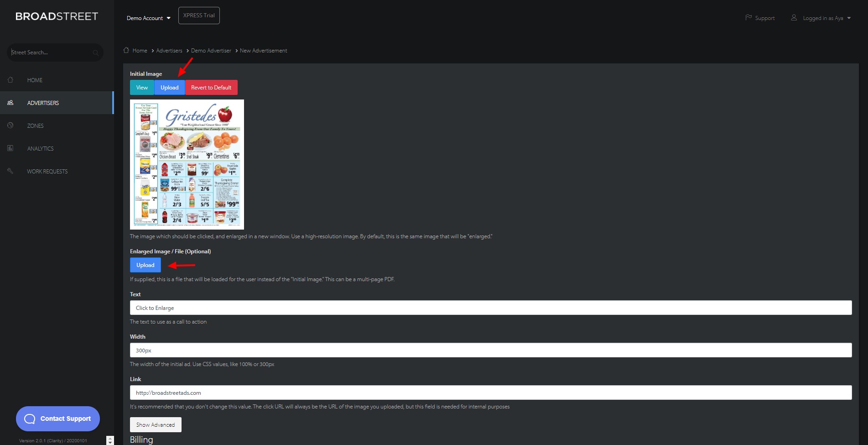Click the Work Requests wrench icon
The width and height of the screenshot is (868, 445).
(10, 171)
